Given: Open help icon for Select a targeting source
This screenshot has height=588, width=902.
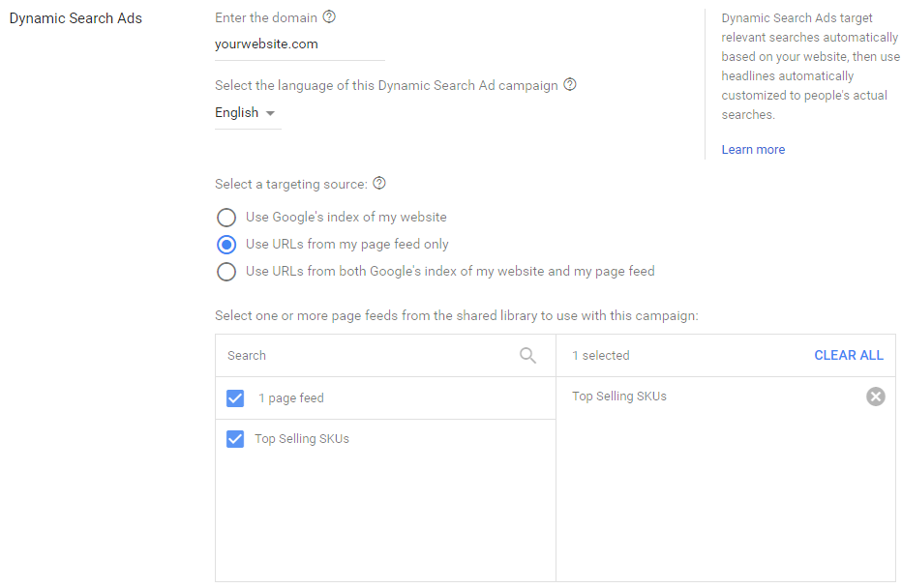Looking at the screenshot, I should tap(379, 184).
